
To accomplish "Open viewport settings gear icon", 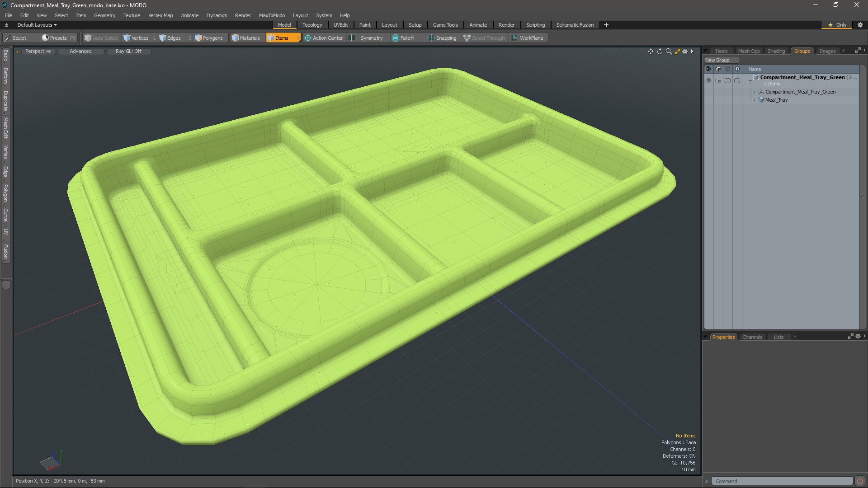I will [685, 52].
